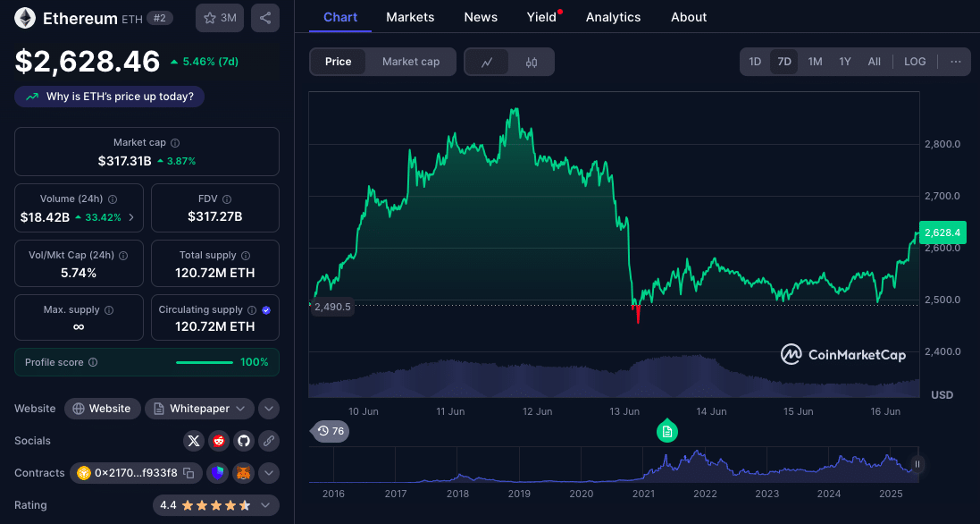Click "Why is ETH's price up today?"
The height and width of the screenshot is (524, 980).
(x=110, y=97)
